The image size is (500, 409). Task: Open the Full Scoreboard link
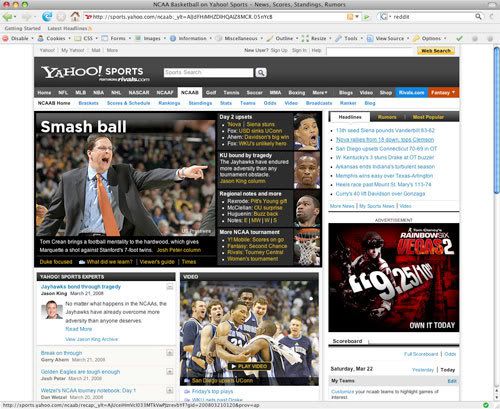tap(421, 354)
